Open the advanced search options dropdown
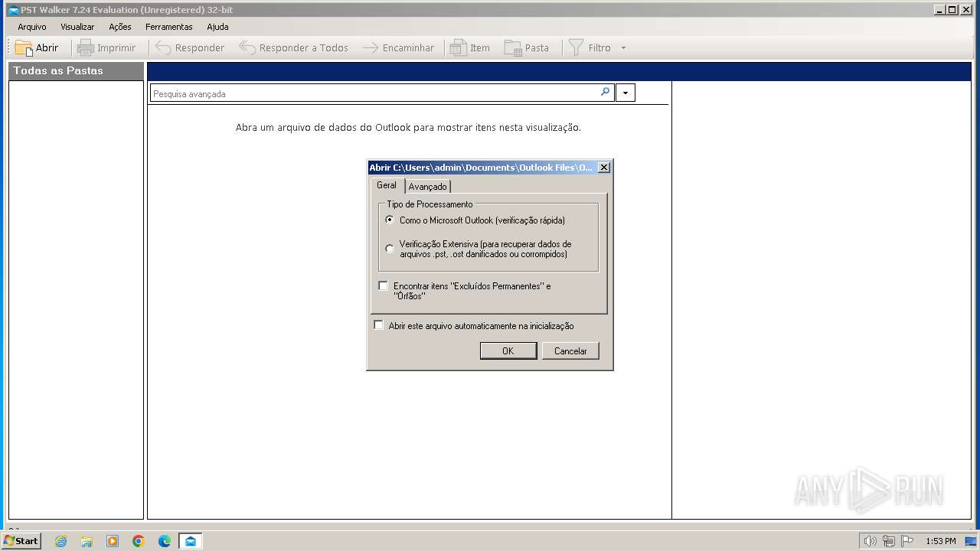The height and width of the screenshot is (551, 980). (x=626, y=93)
